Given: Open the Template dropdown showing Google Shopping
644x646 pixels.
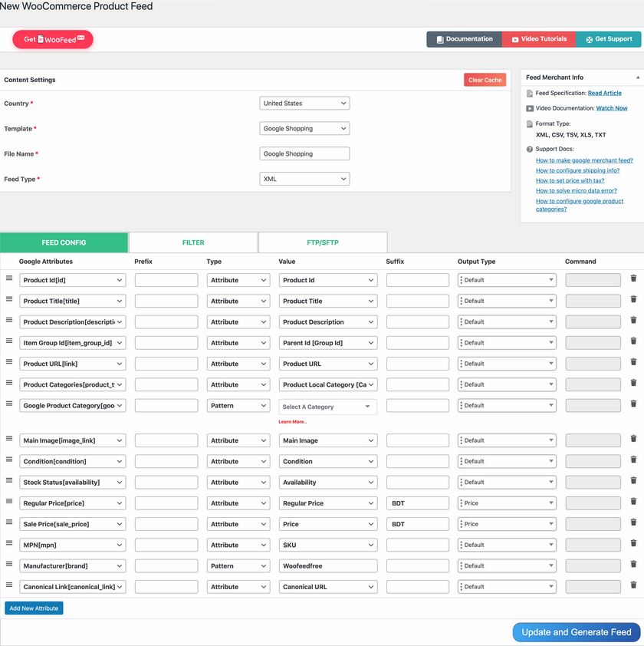Looking at the screenshot, I should click(x=304, y=129).
